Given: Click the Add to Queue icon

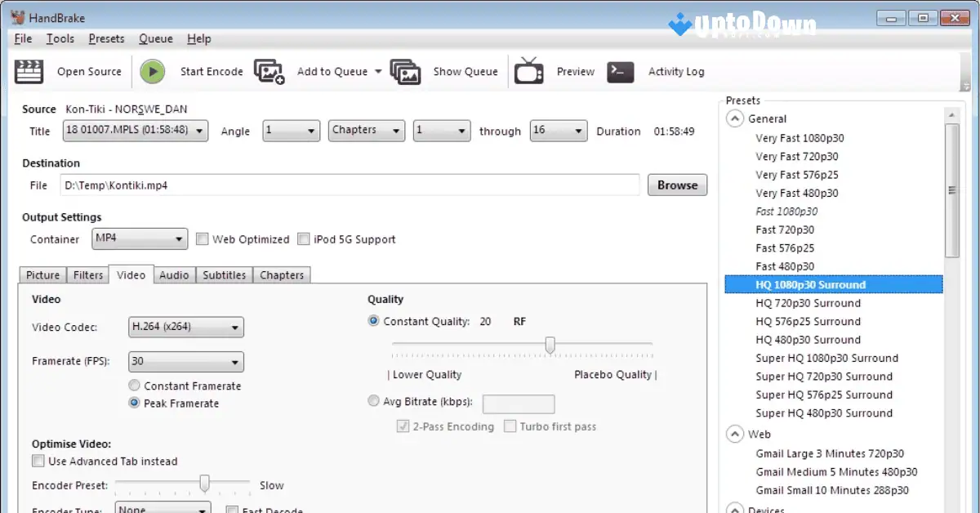Looking at the screenshot, I should coord(269,71).
